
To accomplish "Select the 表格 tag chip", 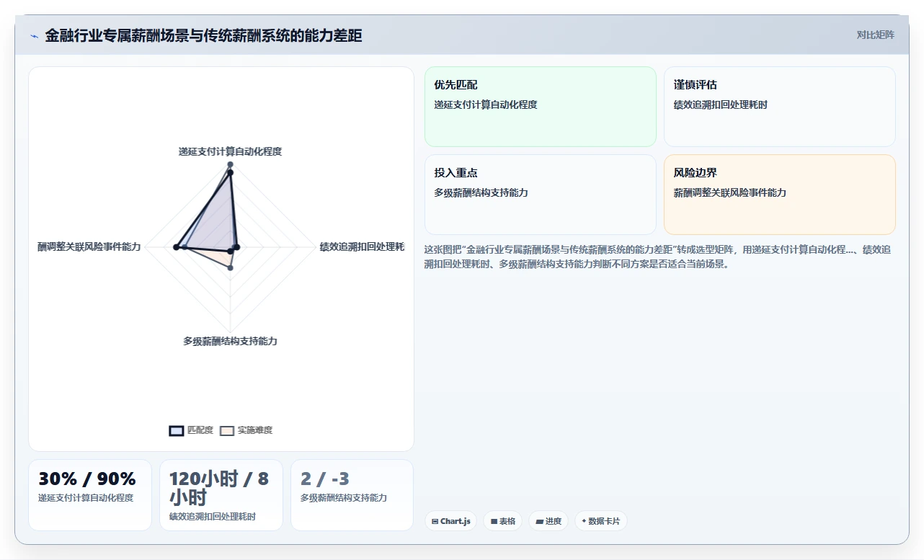I will click(502, 521).
